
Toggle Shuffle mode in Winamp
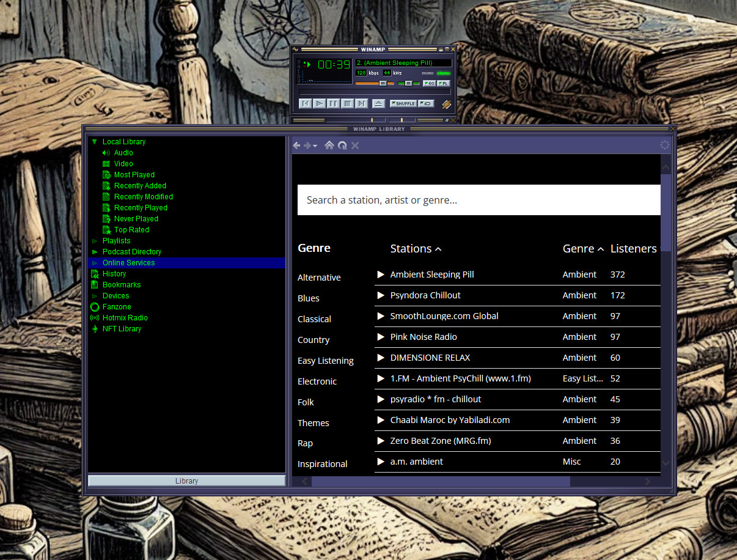[x=403, y=103]
